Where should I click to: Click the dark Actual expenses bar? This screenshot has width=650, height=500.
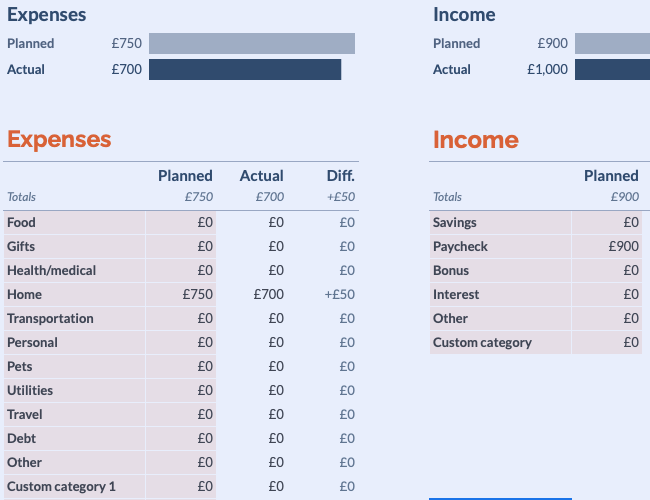pyautogui.click(x=245, y=69)
